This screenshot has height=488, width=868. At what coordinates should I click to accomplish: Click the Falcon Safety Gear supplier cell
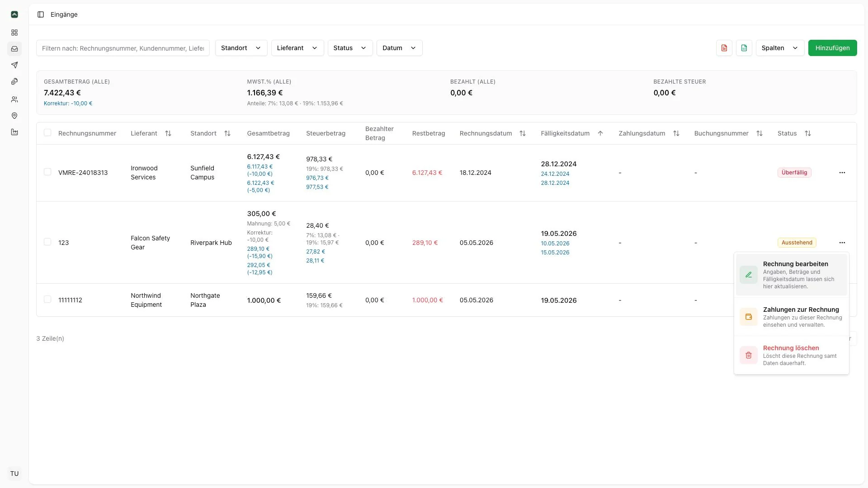151,243
